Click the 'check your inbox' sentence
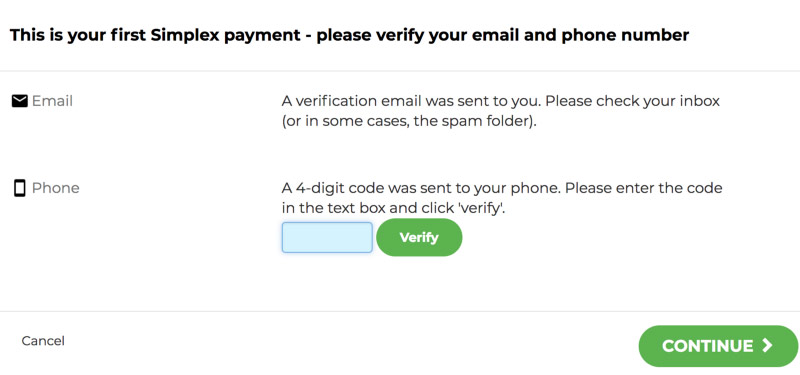Image resolution: width=800 pixels, height=375 pixels. [x=632, y=101]
